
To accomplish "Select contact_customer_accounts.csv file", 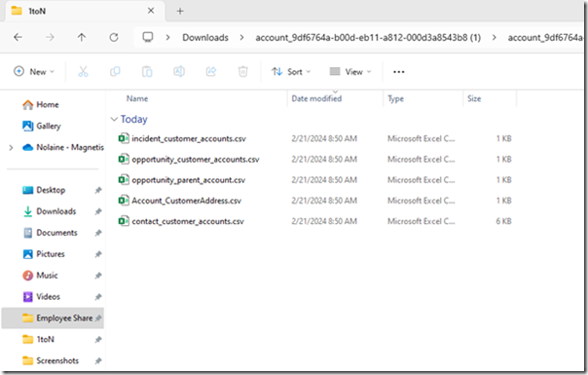I will 188,221.
